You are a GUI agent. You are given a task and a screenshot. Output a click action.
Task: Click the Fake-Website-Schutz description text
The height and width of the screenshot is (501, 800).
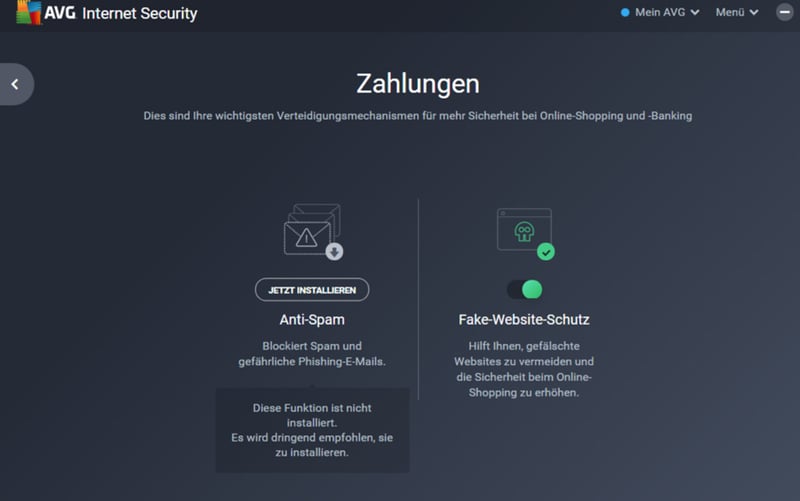click(524, 369)
